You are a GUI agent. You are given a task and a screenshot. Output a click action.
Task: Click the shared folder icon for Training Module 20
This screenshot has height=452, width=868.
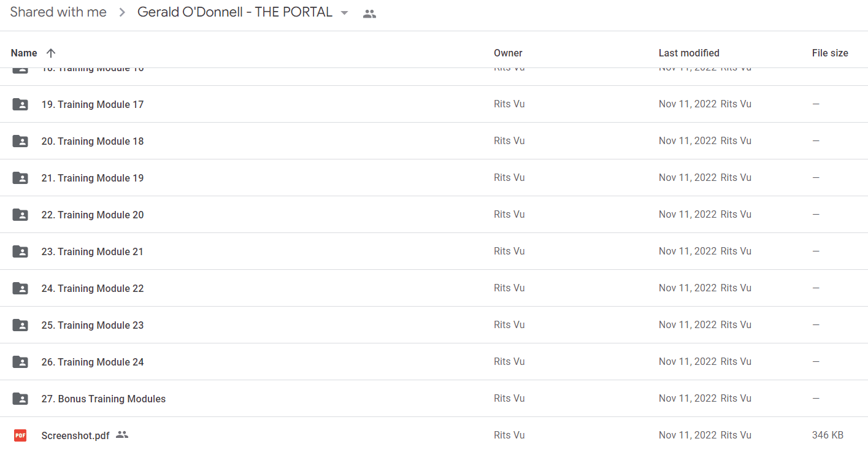[20, 215]
